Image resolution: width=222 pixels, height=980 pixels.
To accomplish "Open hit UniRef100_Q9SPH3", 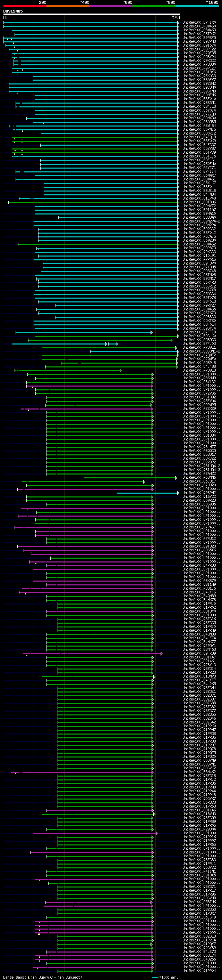I will [x=199, y=41].
